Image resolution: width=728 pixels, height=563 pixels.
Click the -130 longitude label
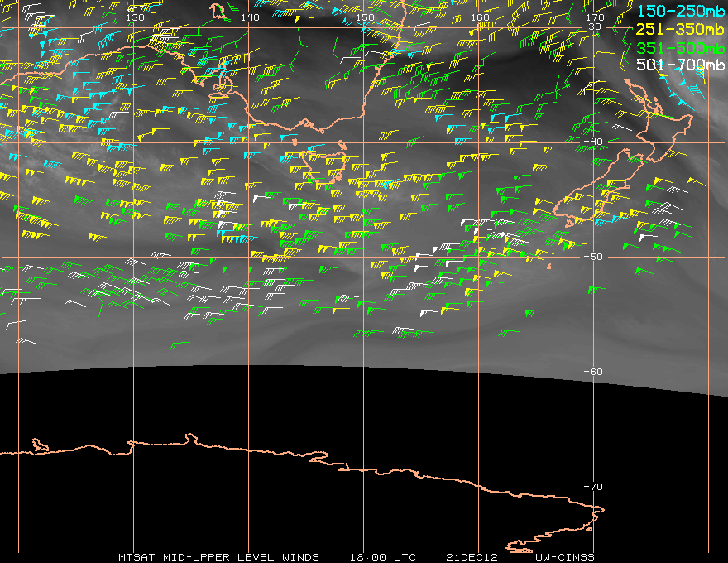(132, 17)
